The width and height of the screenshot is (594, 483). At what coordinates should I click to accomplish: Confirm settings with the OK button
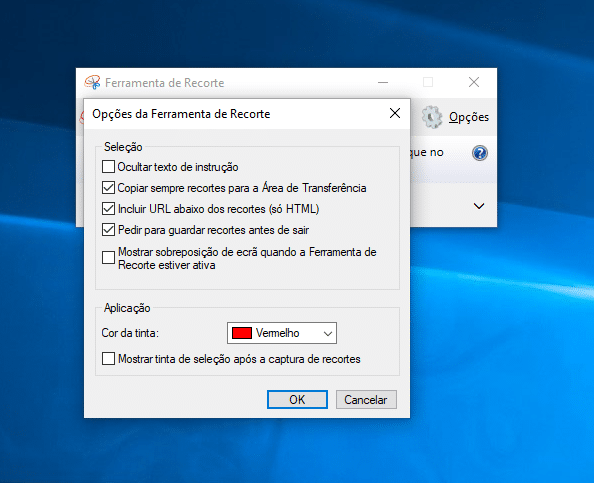pyautogui.click(x=297, y=400)
